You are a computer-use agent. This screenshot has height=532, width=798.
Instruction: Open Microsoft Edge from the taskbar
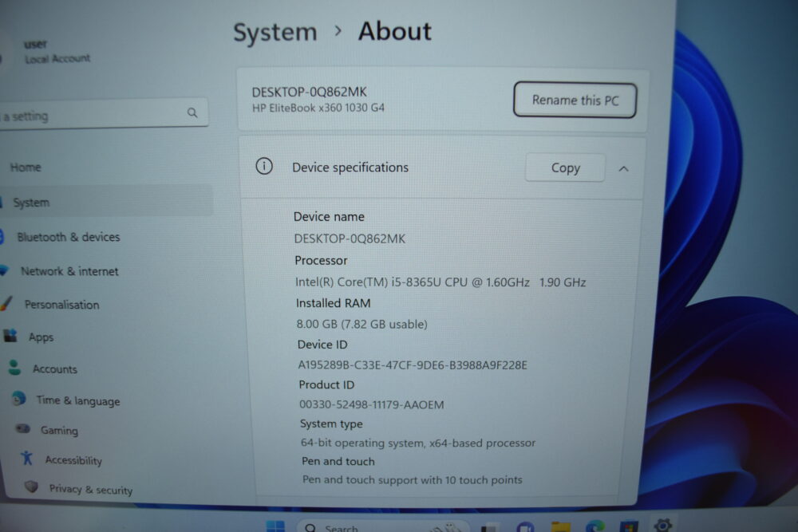[x=595, y=526]
